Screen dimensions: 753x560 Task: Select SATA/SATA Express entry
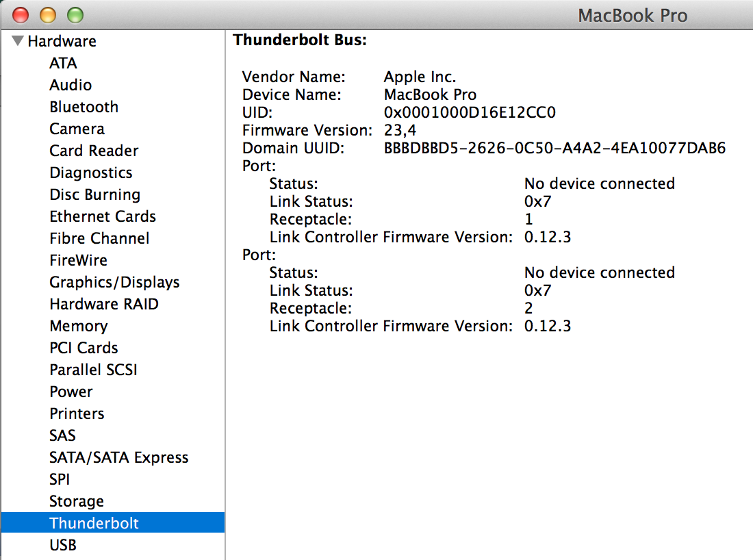(119, 458)
